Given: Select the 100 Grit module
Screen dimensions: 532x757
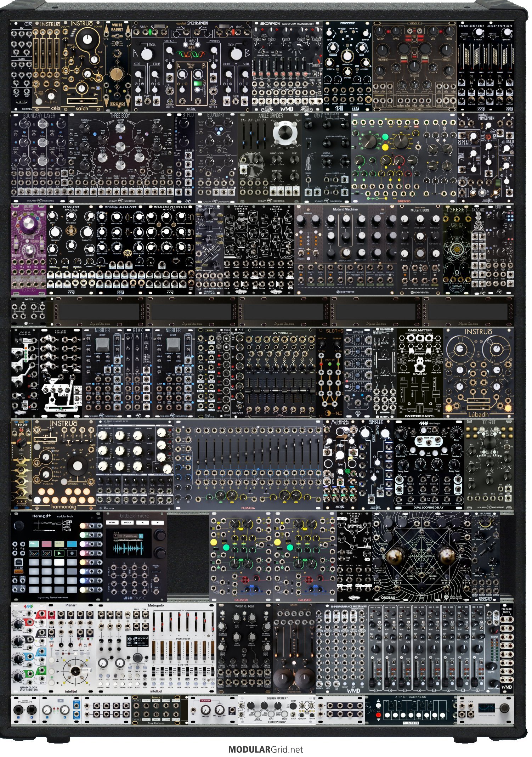Looking at the screenshot, I should tap(489, 465).
